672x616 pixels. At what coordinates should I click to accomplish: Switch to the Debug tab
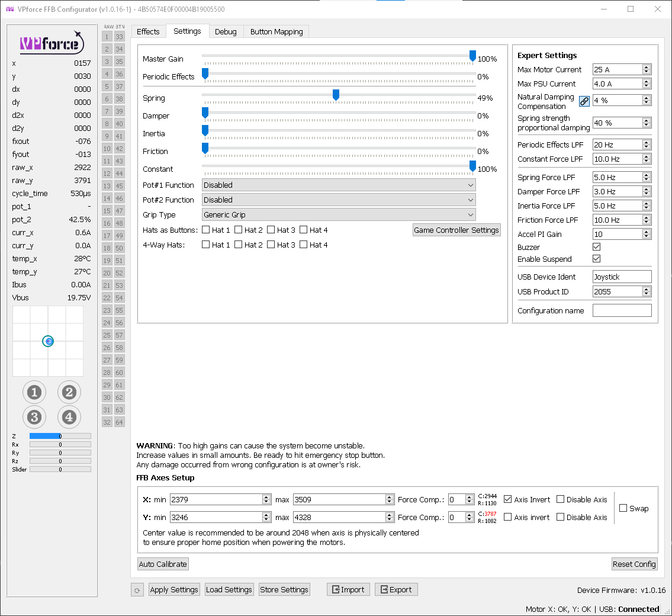tap(226, 32)
